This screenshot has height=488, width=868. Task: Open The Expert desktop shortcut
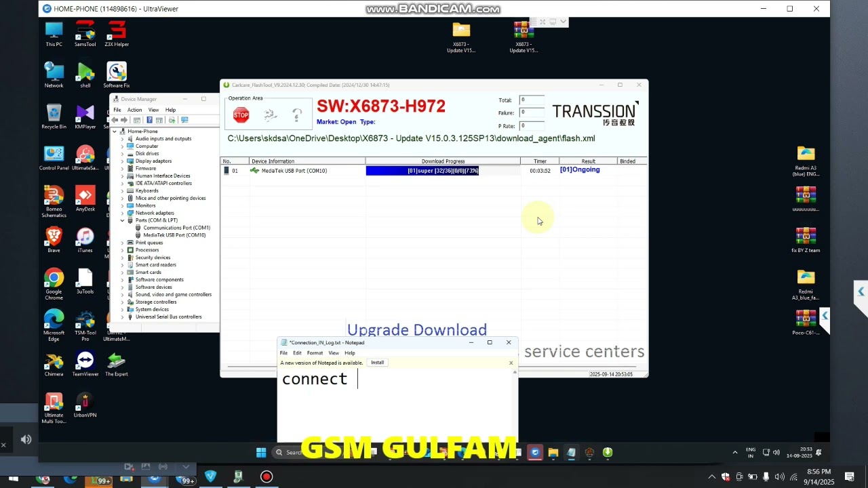pos(117,365)
